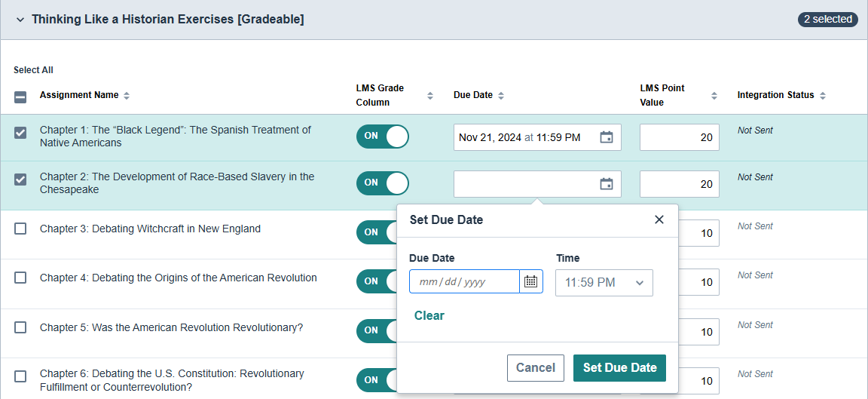Sort by Assignment Name column
The height and width of the screenshot is (399, 868).
[x=127, y=95]
